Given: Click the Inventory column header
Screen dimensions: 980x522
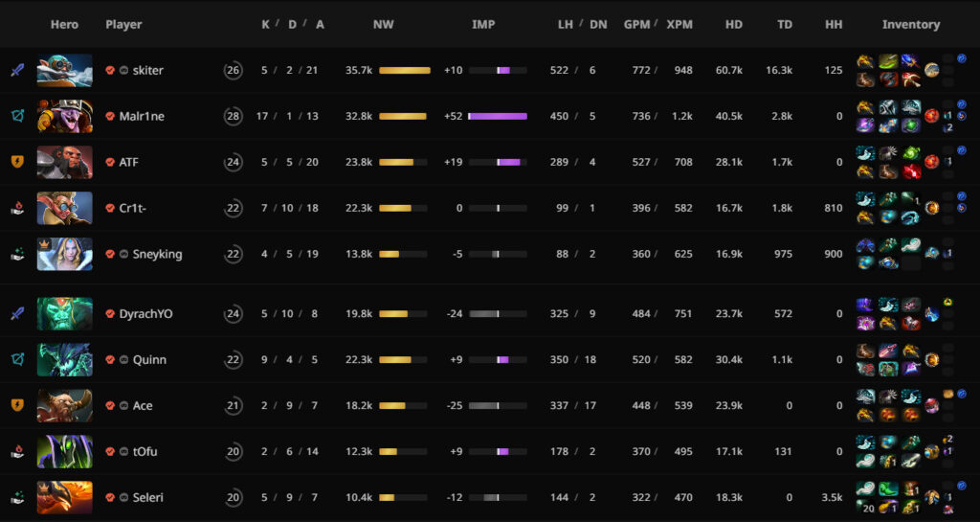Looking at the screenshot, I should pos(910,24).
